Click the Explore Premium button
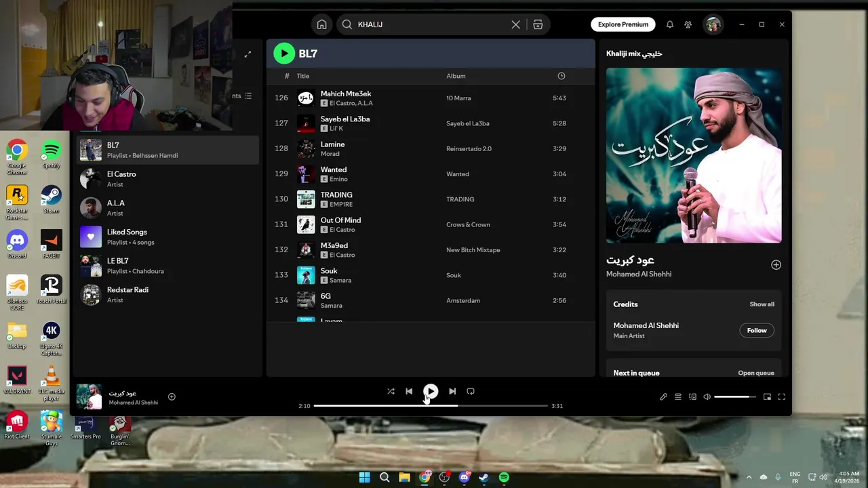The image size is (868, 488). (x=623, y=24)
